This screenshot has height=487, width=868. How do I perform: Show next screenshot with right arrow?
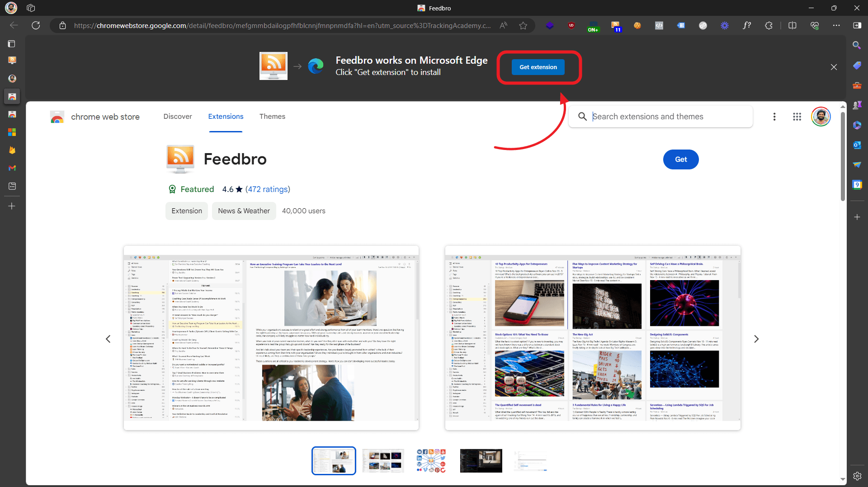point(756,339)
